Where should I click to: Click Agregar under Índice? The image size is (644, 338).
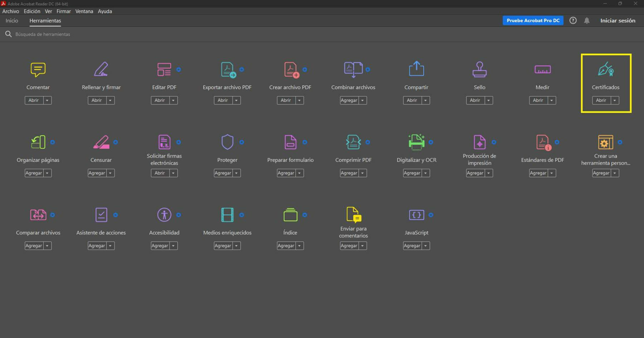(x=286, y=246)
